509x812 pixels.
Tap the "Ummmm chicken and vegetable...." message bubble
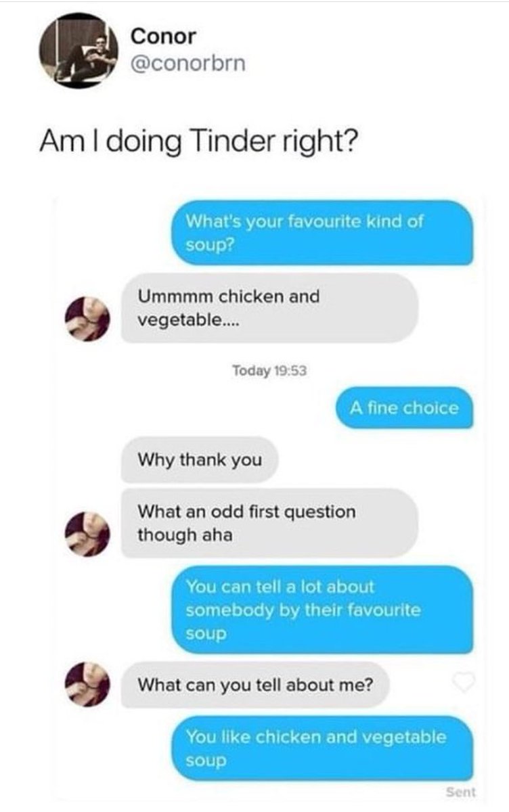(x=269, y=308)
